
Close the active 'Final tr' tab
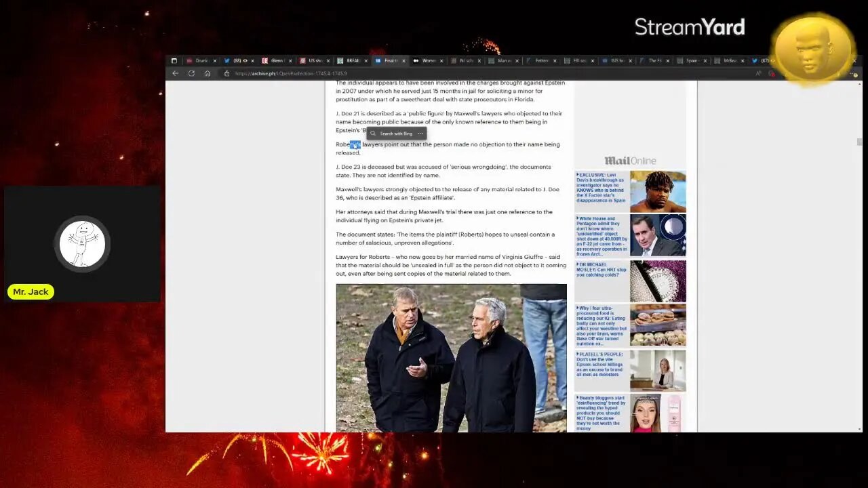(403, 60)
